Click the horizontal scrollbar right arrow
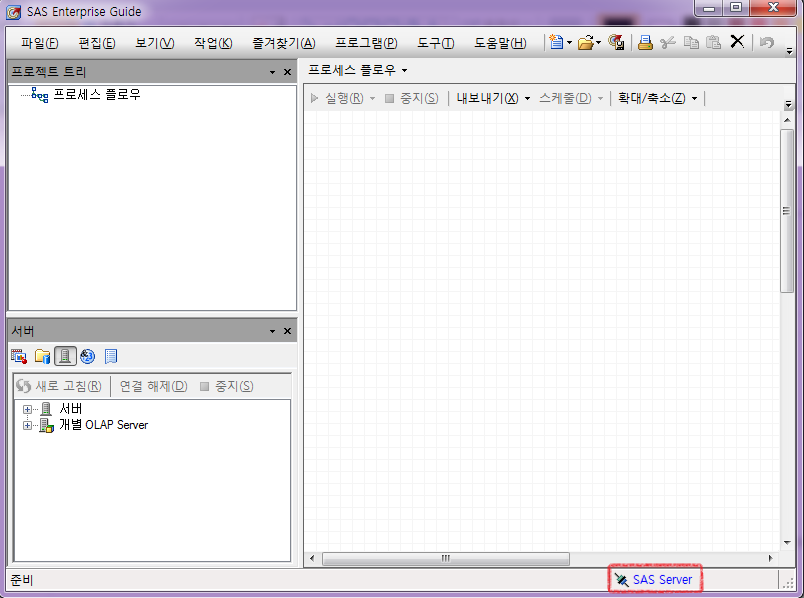The image size is (804, 598). (x=770, y=559)
